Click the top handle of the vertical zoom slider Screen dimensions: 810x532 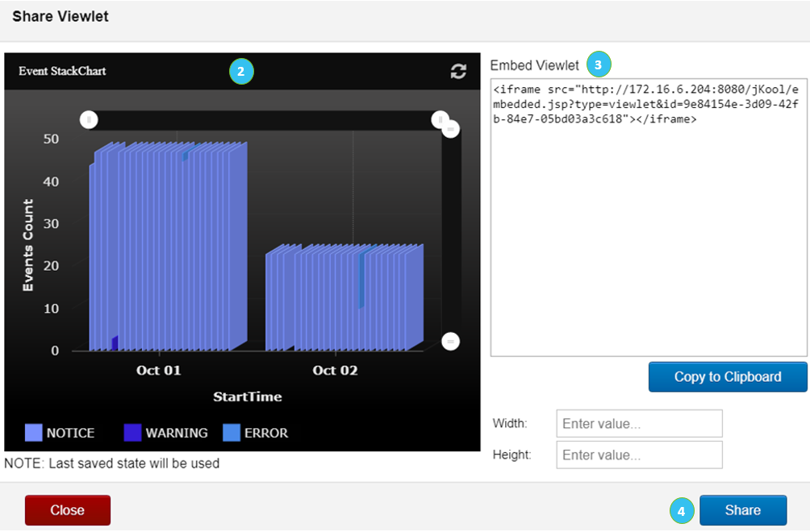click(x=450, y=129)
